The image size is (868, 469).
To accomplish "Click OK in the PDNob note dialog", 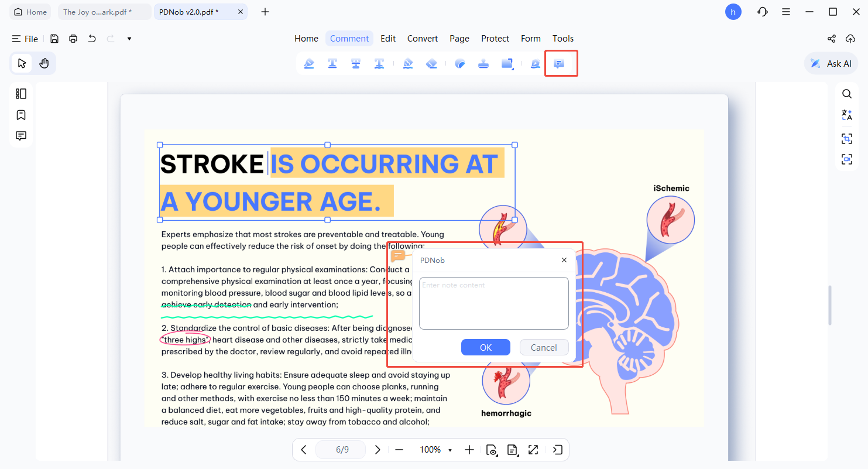I will coord(485,347).
